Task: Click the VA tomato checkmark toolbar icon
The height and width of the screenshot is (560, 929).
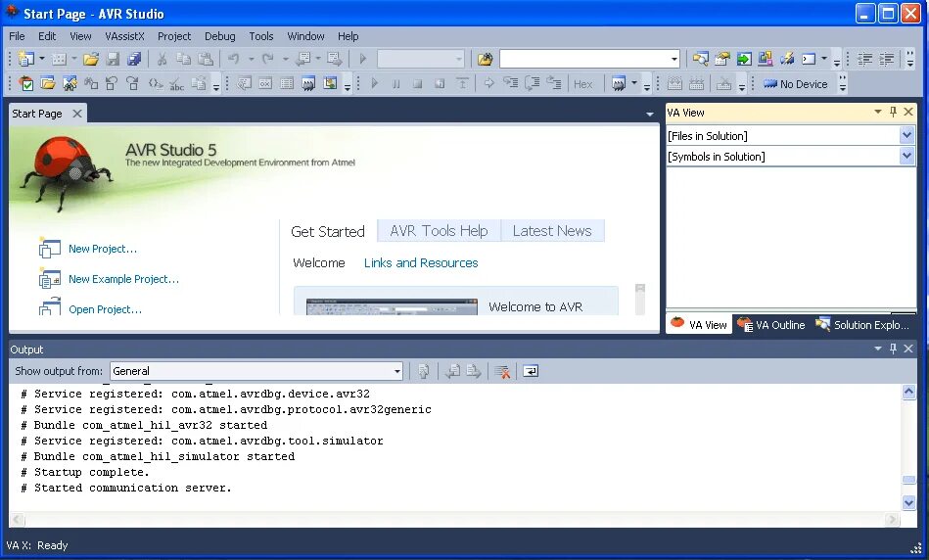Action: 26,83
